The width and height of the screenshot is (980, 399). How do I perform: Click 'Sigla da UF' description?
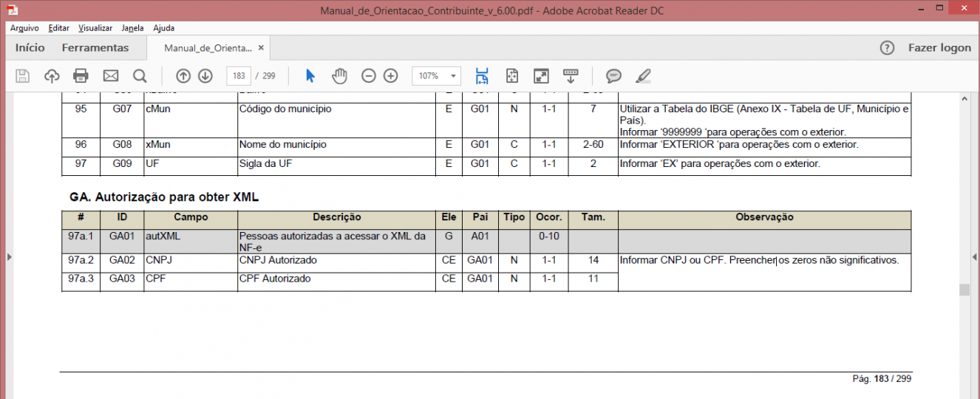pyautogui.click(x=266, y=164)
